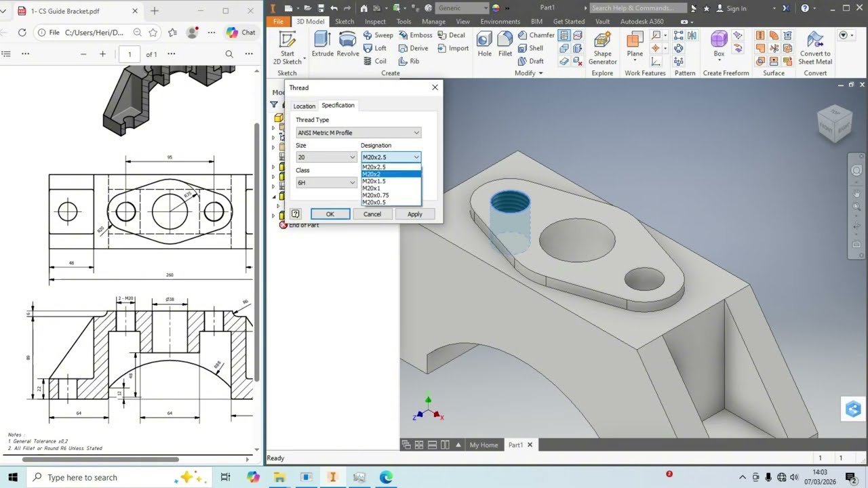Open the Inspect ribbon tab
Screen dimensions: 868x488
click(375, 22)
